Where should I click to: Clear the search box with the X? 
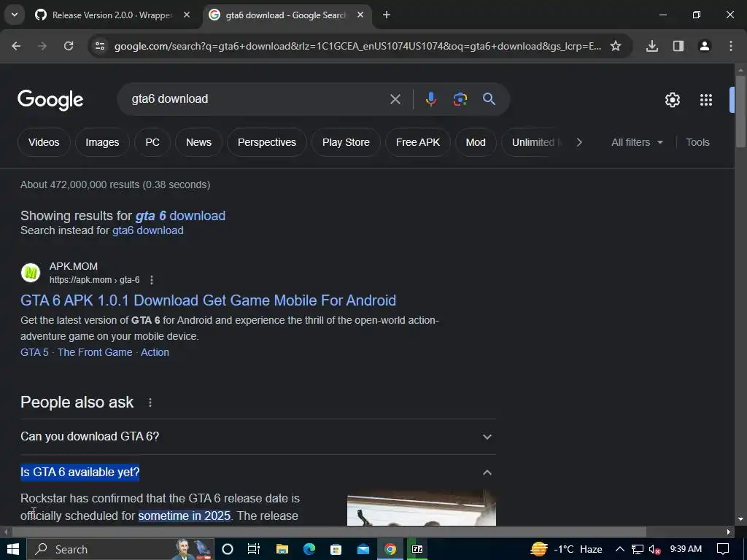coord(395,99)
